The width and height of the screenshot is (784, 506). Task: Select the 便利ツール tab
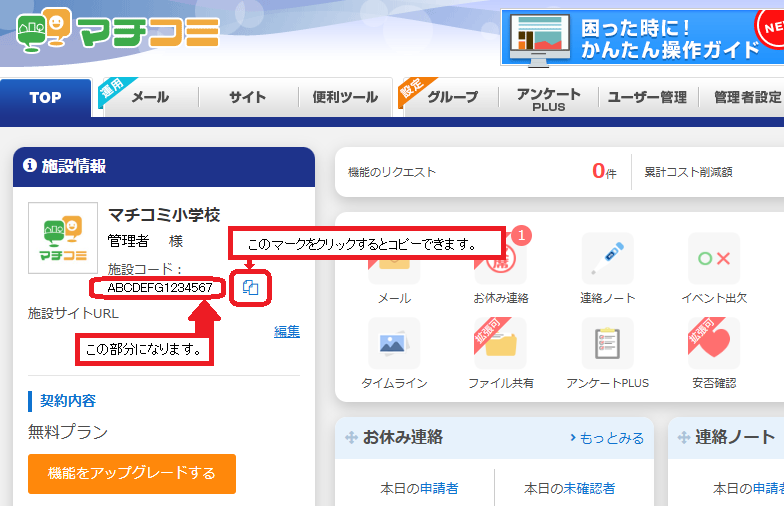[345, 97]
